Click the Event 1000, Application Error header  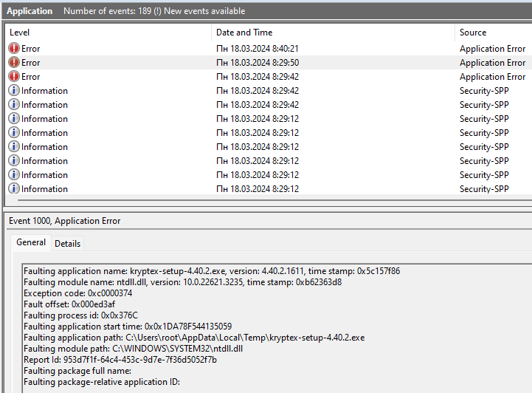point(64,221)
